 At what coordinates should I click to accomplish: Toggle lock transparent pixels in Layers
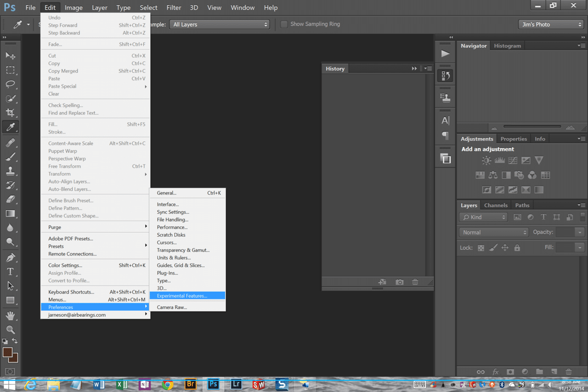481,248
